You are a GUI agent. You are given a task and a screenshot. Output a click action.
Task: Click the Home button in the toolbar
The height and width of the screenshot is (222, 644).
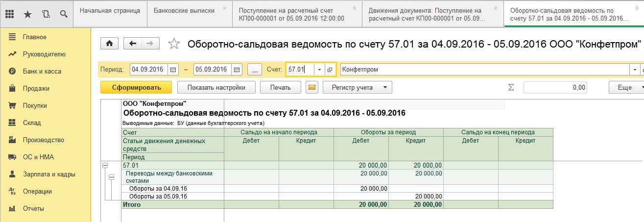pyautogui.click(x=109, y=44)
